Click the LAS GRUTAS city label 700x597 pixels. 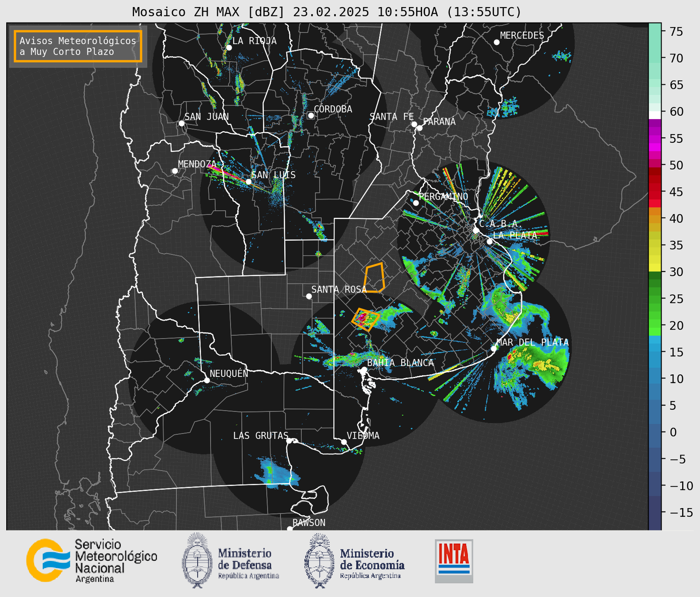point(261,436)
